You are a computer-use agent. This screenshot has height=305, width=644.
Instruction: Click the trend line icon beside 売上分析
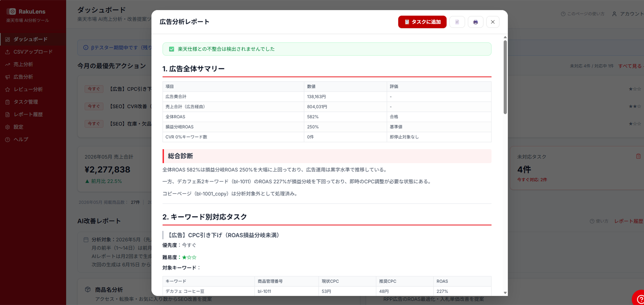click(7, 65)
